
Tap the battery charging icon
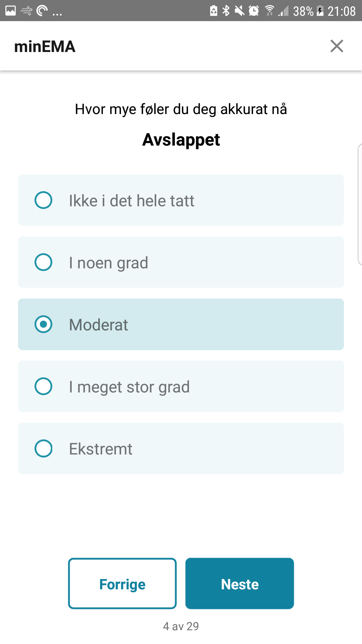click(x=320, y=11)
